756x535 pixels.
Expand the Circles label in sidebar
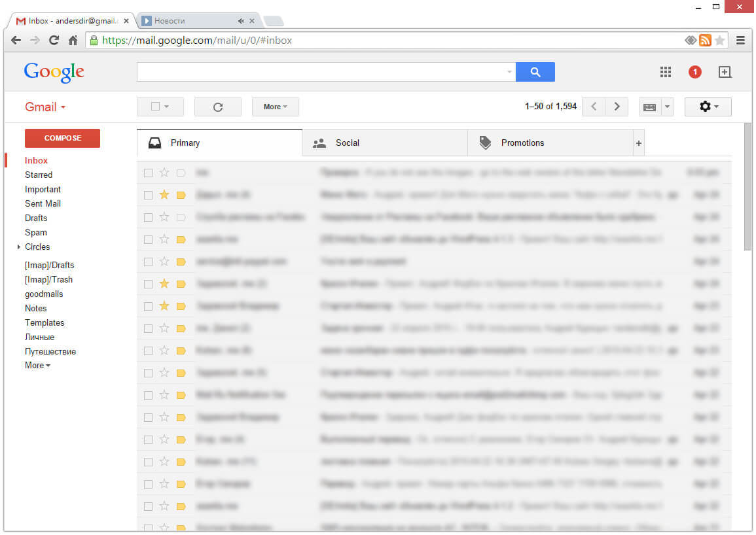[19, 247]
